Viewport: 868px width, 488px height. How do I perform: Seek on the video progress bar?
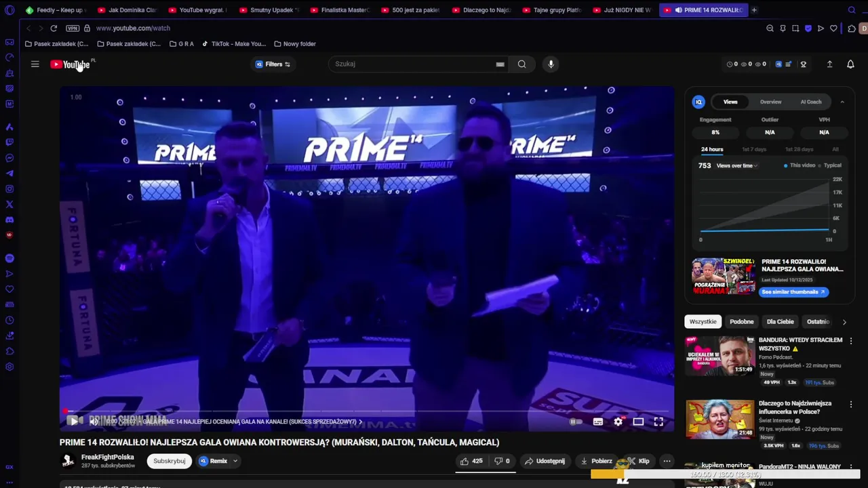pos(367,411)
